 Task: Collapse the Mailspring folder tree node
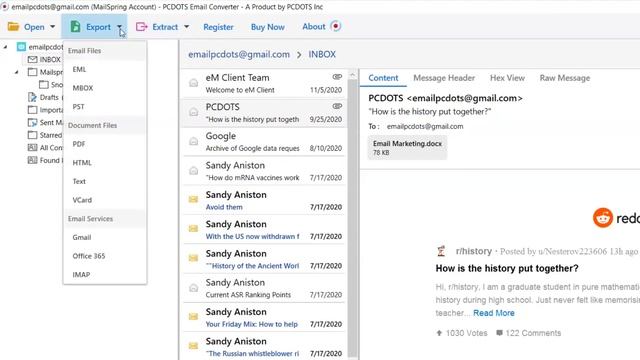pos(16,73)
